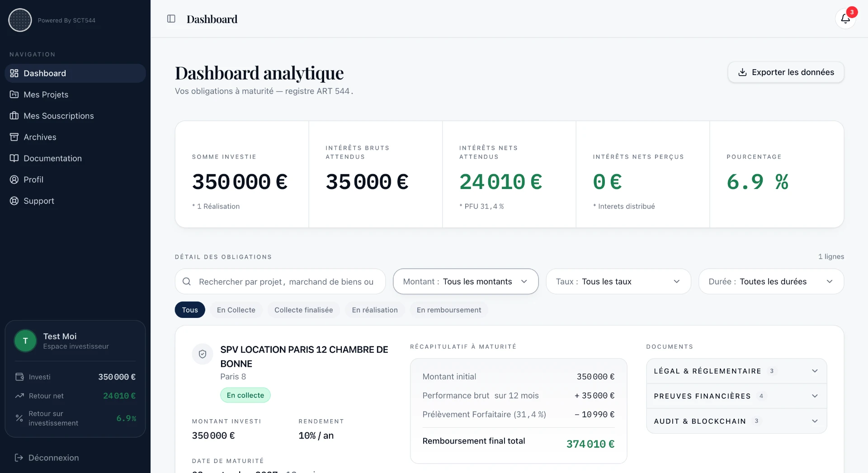Open Mes Souscriptions in navigation
The image size is (868, 473).
point(75,116)
